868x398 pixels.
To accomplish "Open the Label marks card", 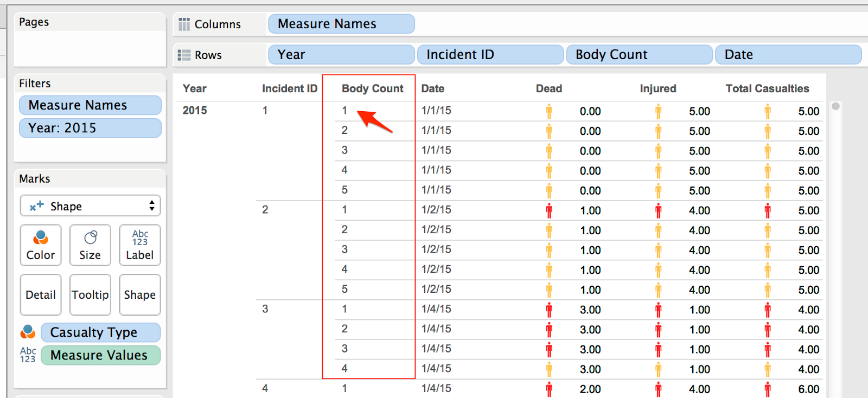I will click(x=140, y=245).
